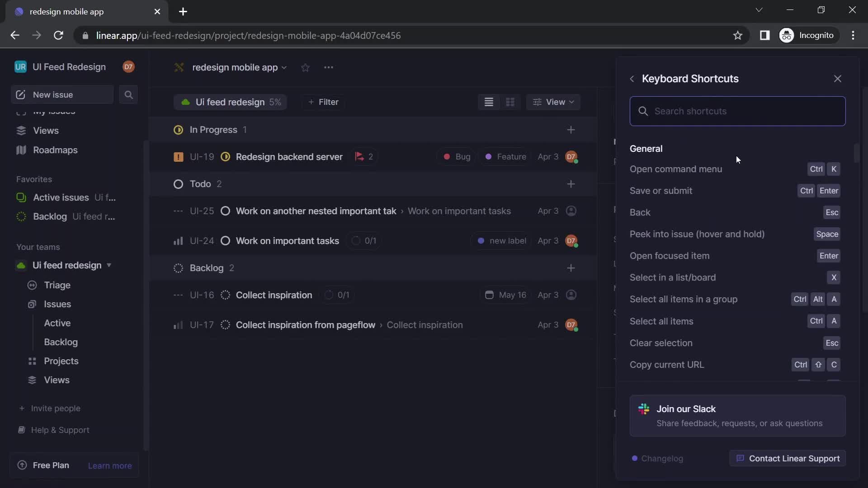Expand the redesign mobile app title dropdown
868x488 pixels.
point(284,67)
